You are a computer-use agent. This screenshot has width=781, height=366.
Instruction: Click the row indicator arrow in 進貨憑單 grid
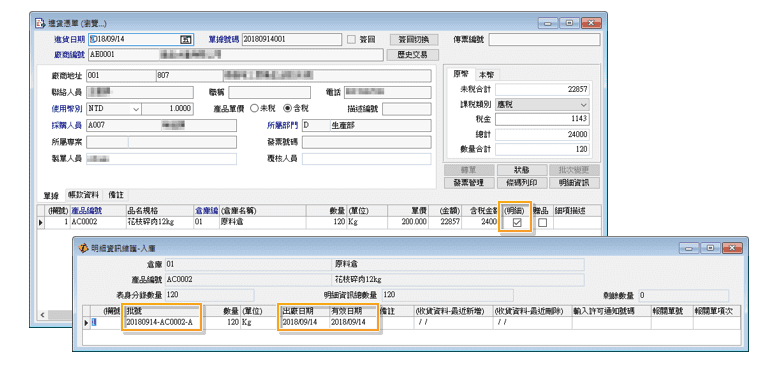(41, 223)
